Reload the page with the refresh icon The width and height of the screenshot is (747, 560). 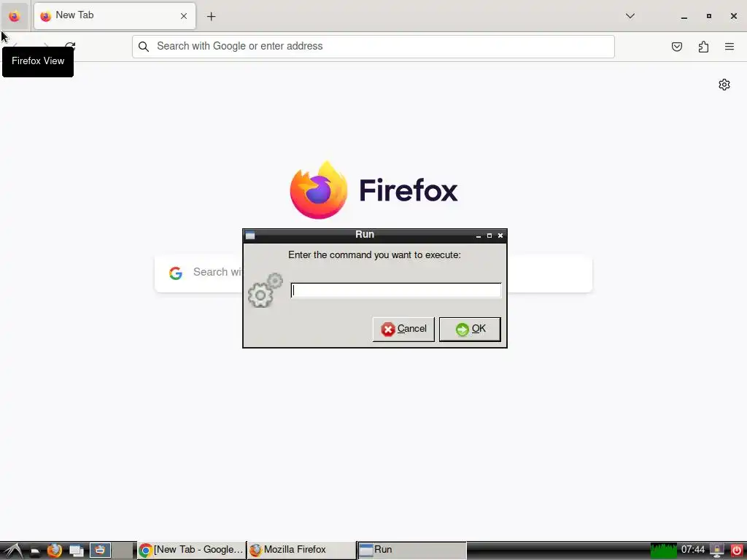pos(70,47)
